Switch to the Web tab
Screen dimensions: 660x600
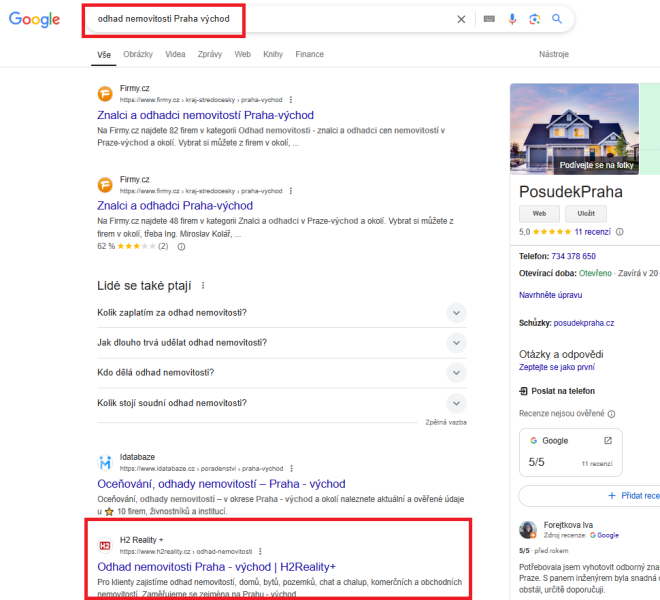tap(242, 54)
